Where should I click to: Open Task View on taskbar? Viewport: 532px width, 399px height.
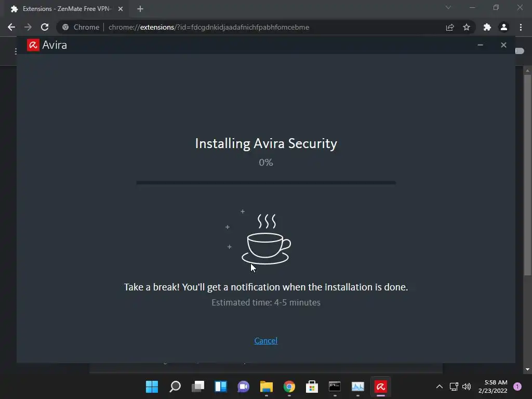pyautogui.click(x=198, y=387)
